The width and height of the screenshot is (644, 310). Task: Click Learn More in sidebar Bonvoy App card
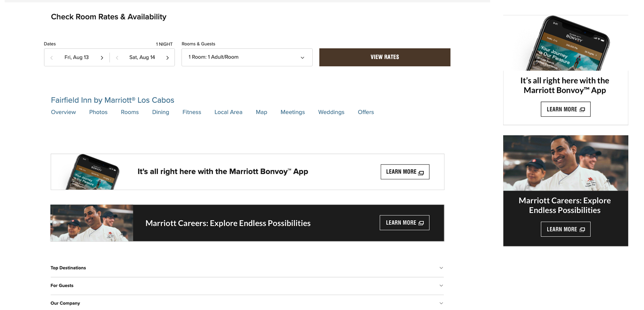click(x=566, y=109)
